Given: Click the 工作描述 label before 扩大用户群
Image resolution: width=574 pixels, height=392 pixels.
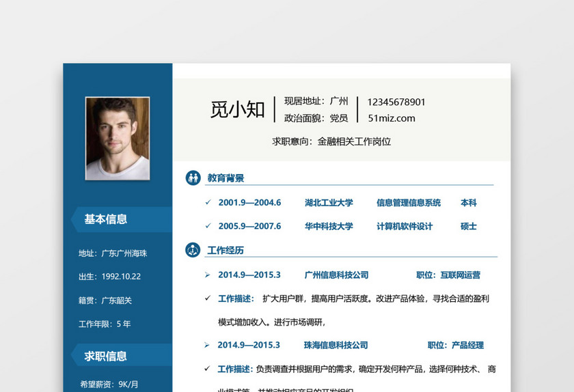Looking at the screenshot, I should click(236, 298).
